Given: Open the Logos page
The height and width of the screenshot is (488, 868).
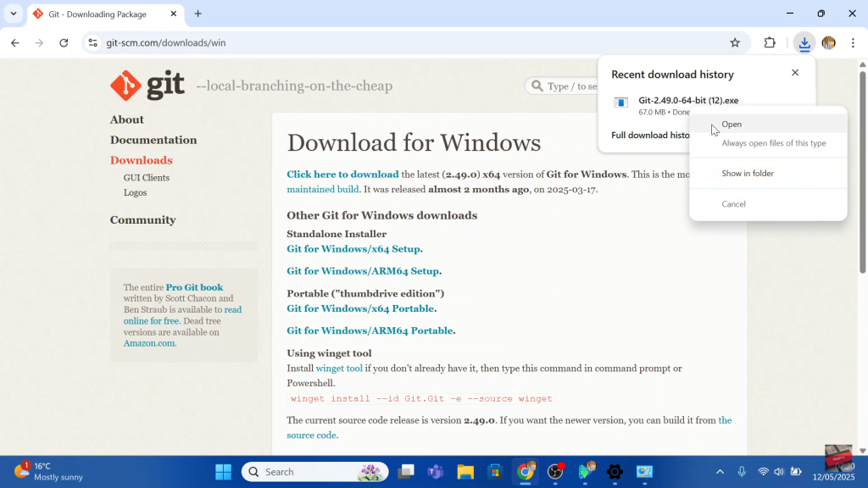Looking at the screenshot, I should (135, 192).
